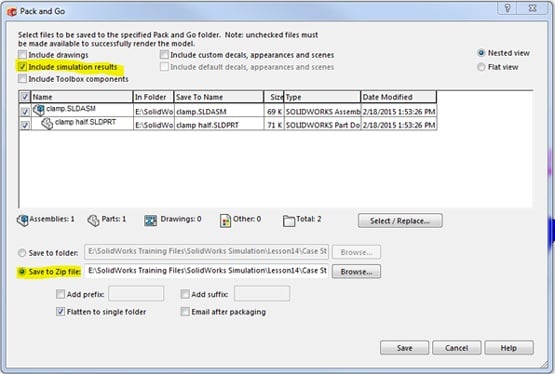Click the Assemblies count icon
This screenshot has height=374, width=555.
point(23,220)
